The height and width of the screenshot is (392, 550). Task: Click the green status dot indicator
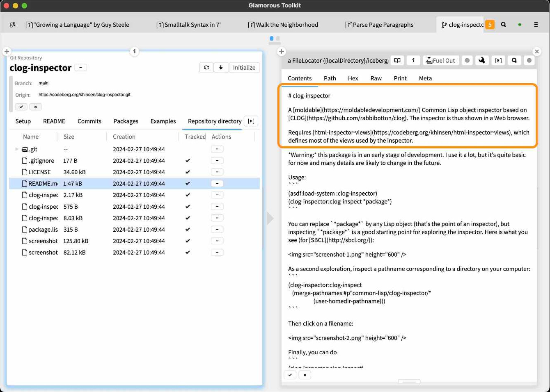click(520, 25)
